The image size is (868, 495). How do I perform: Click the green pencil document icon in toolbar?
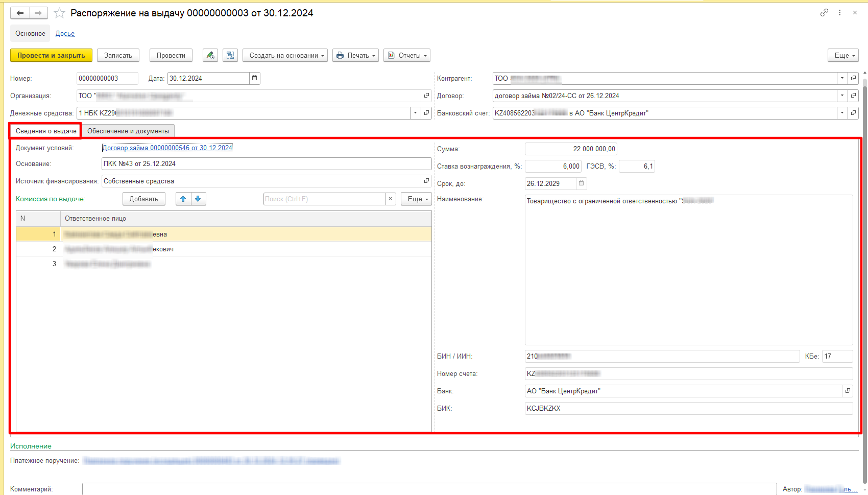coord(210,55)
